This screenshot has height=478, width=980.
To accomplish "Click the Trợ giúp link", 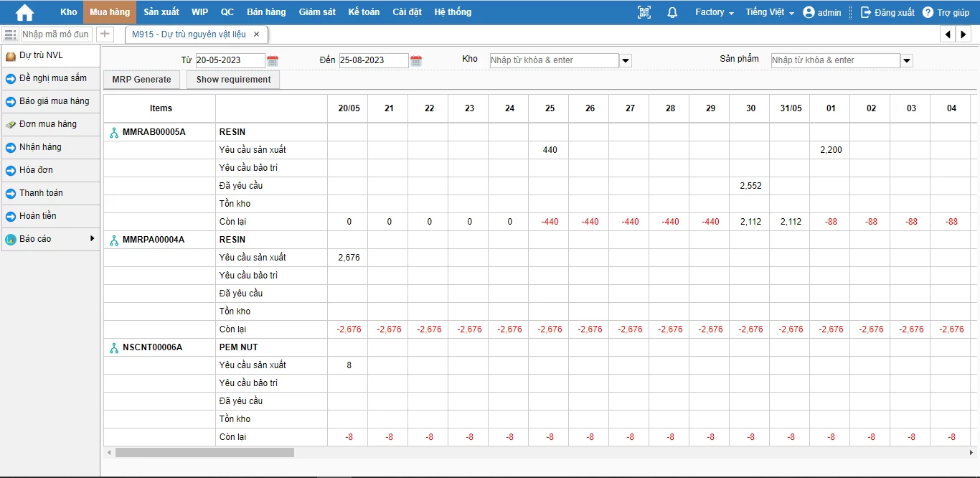I will tap(953, 12).
